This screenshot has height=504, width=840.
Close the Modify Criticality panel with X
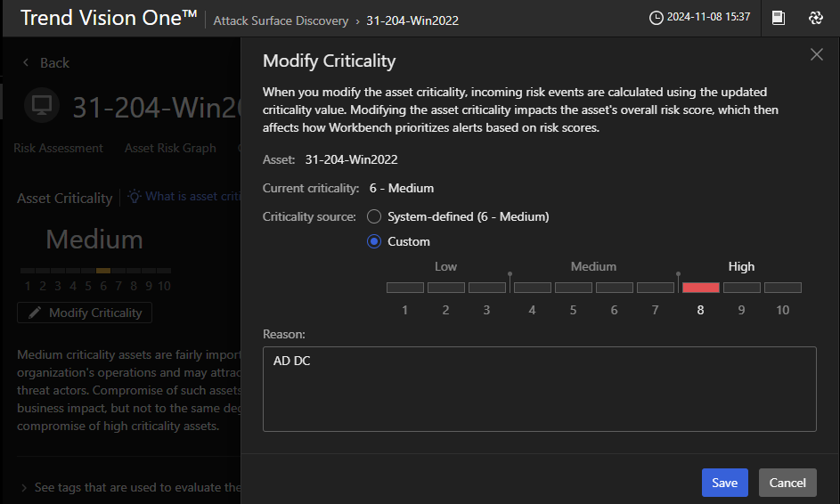tap(816, 55)
